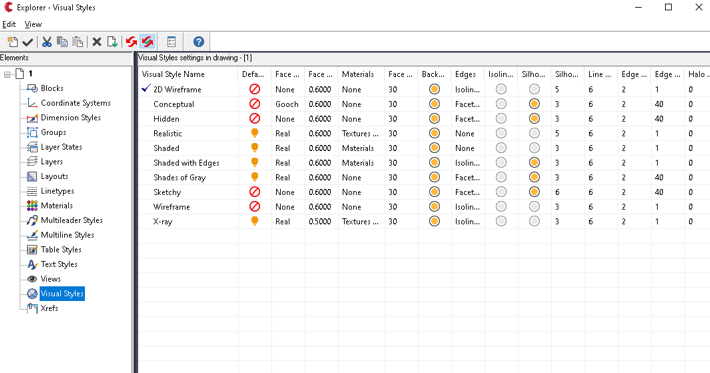Image resolution: width=710 pixels, height=373 pixels.
Task: Toggle the Regen on modify icon
Action: 147,42
